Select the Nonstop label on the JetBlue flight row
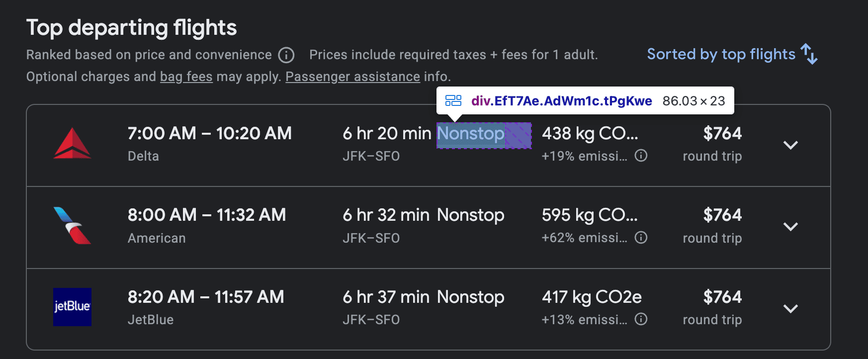868x359 pixels. pos(470,297)
